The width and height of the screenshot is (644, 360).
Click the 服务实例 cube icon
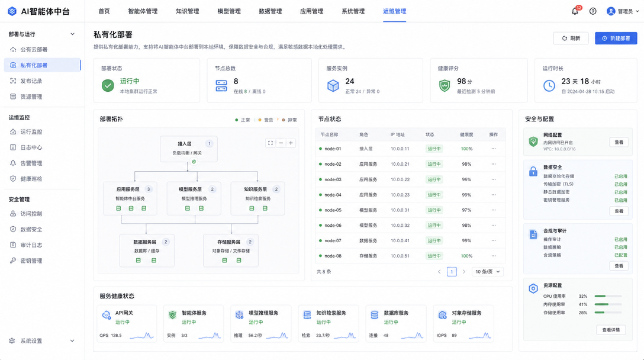(x=333, y=85)
